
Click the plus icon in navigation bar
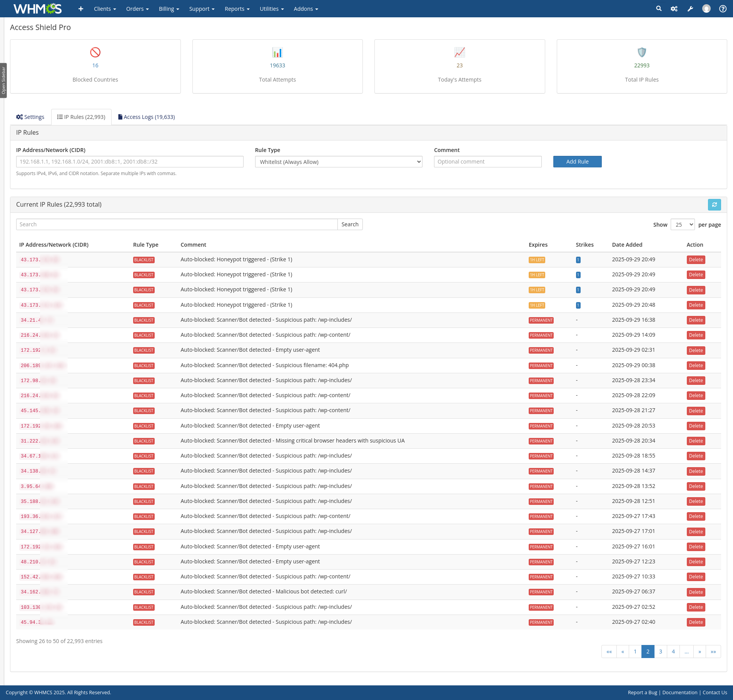click(x=81, y=8)
